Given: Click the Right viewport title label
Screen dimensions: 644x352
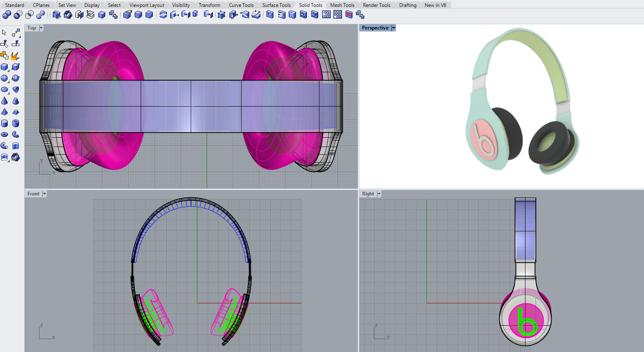Looking at the screenshot, I should (x=368, y=194).
